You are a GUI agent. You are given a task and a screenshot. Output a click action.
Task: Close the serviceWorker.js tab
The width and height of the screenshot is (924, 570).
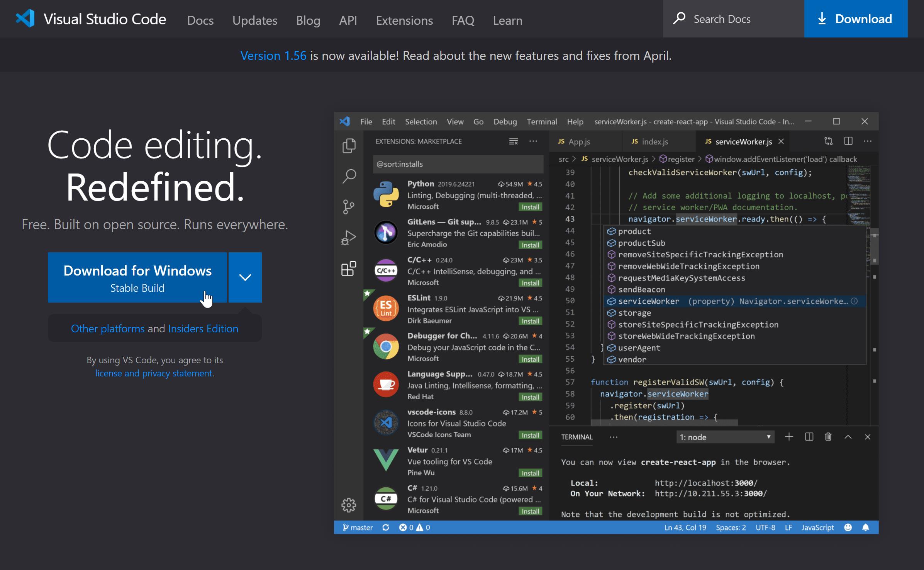pyautogui.click(x=781, y=141)
